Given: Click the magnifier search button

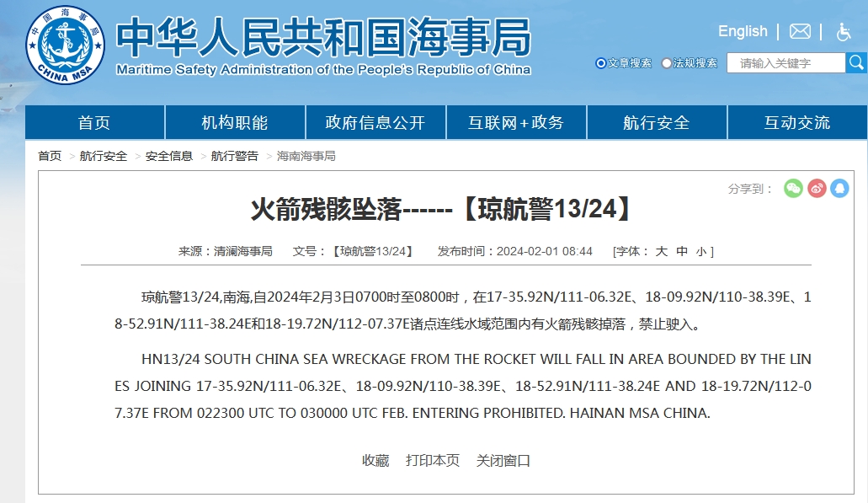Looking at the screenshot, I should [856, 62].
